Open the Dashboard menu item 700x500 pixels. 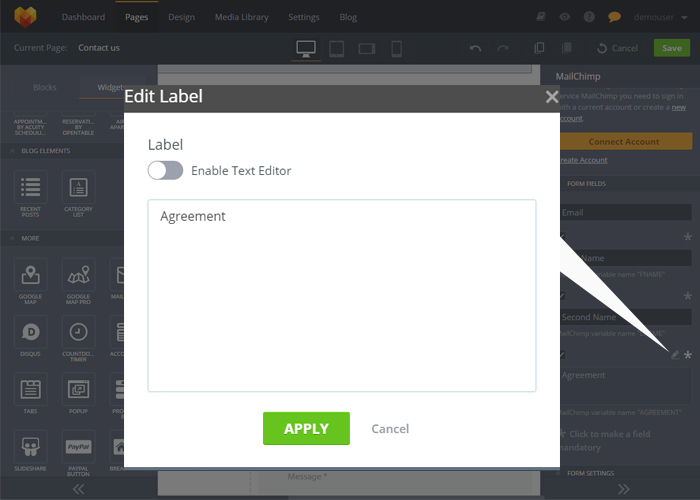pos(83,17)
